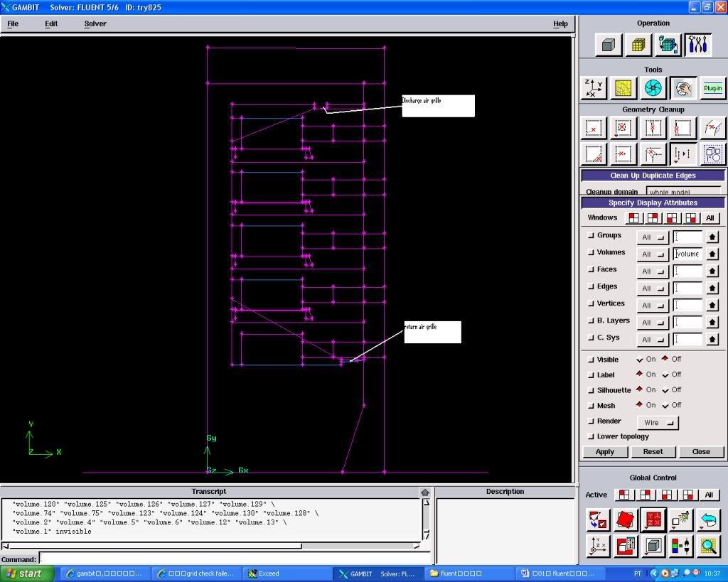This screenshot has height=582, width=728.
Task: Open the Faces 'All' option menu
Action: click(652, 271)
